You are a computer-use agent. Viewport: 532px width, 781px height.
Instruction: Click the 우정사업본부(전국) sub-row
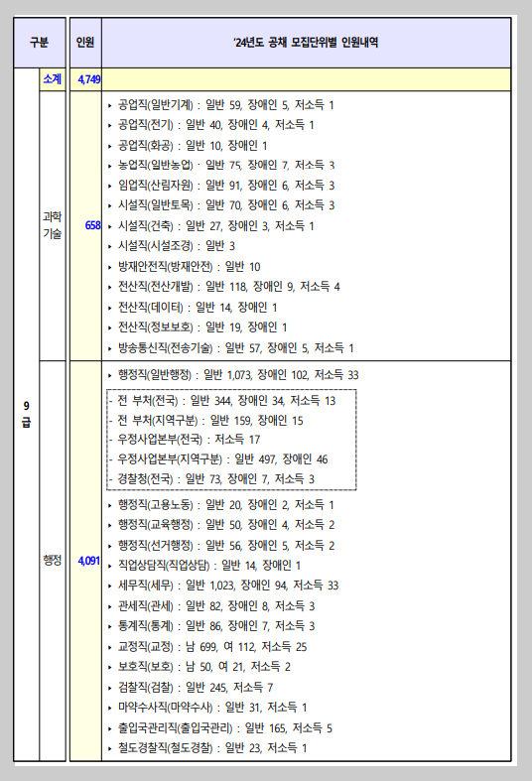pos(185,440)
